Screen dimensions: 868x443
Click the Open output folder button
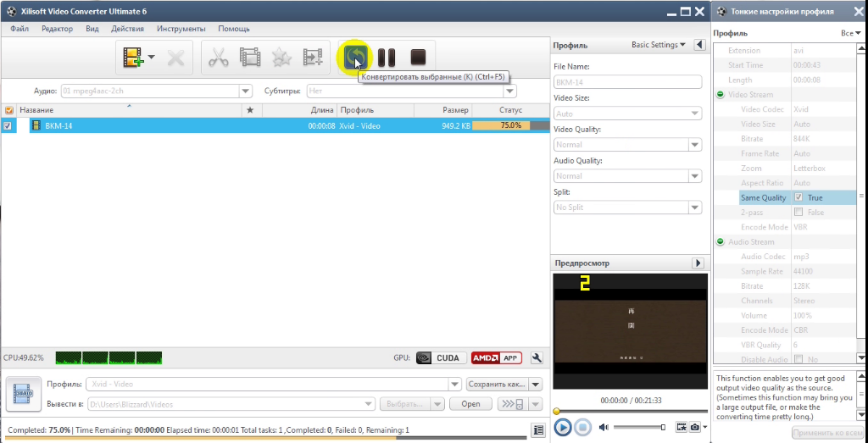point(470,404)
